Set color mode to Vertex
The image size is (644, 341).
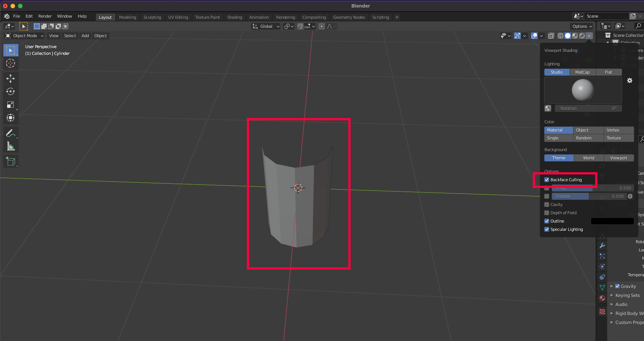tap(619, 130)
